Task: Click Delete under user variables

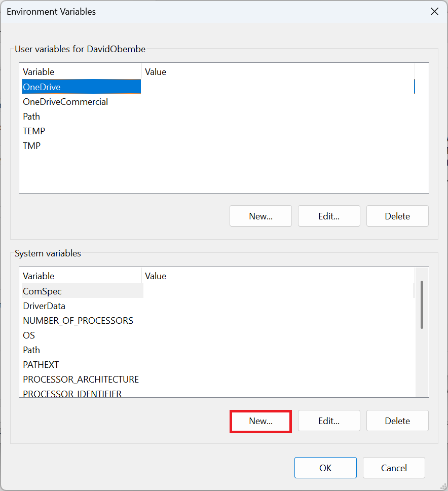Action: click(397, 216)
